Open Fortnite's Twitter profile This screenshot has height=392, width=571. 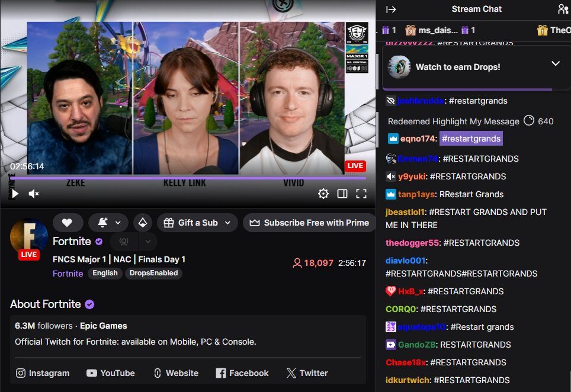pyautogui.click(x=307, y=373)
